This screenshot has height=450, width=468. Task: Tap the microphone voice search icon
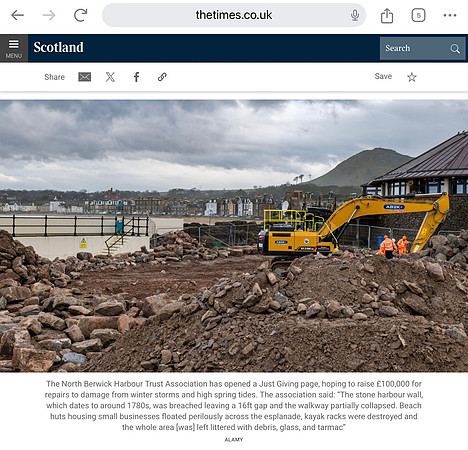click(x=355, y=15)
